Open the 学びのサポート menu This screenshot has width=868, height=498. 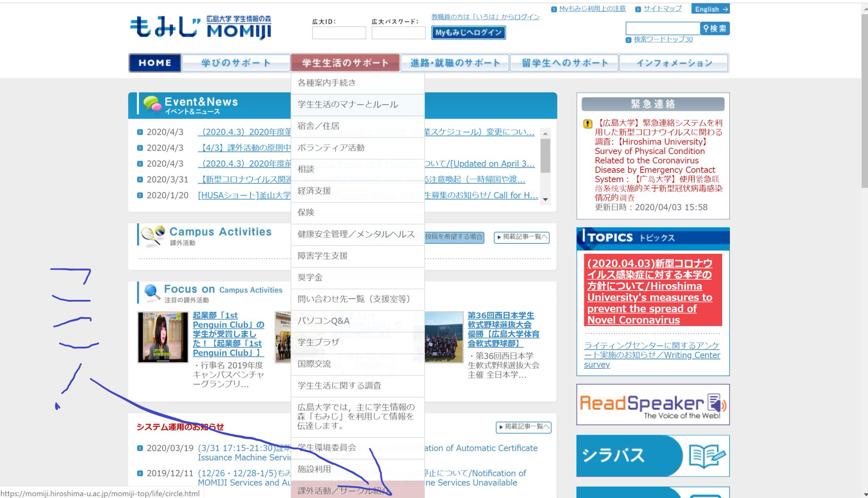pos(236,63)
